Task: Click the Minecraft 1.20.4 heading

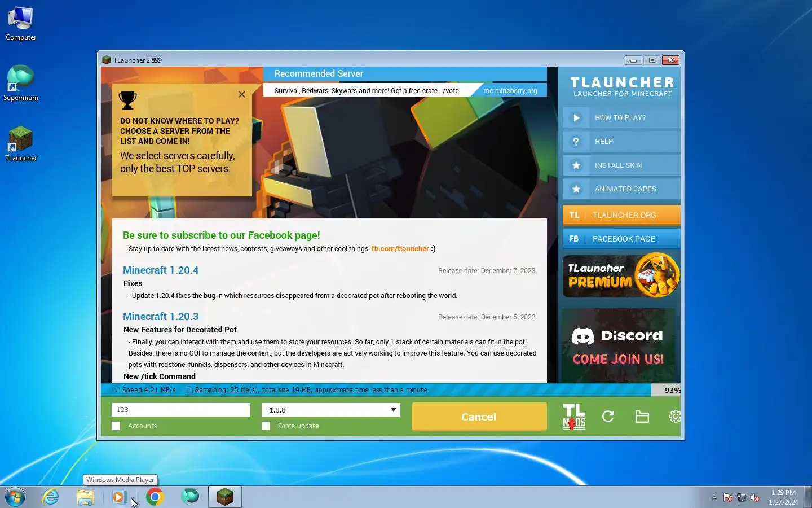Action: click(161, 270)
